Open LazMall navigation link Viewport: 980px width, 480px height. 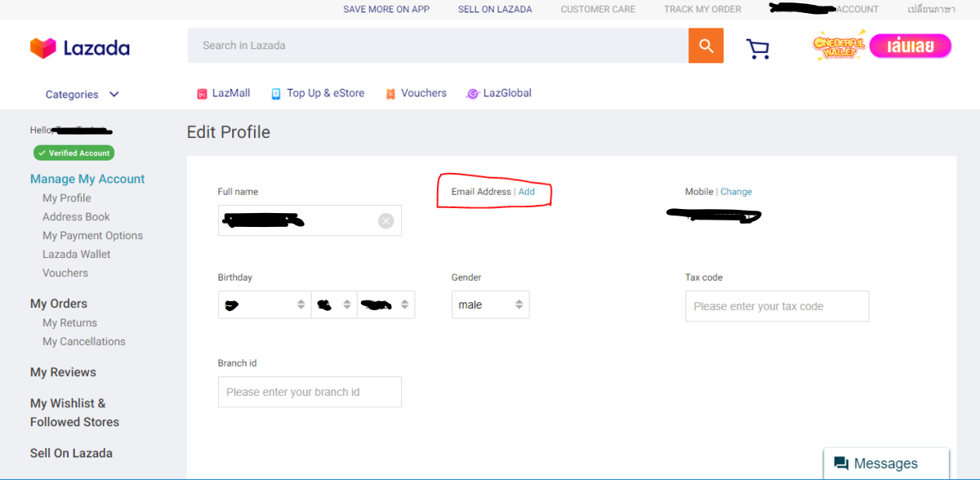(231, 93)
